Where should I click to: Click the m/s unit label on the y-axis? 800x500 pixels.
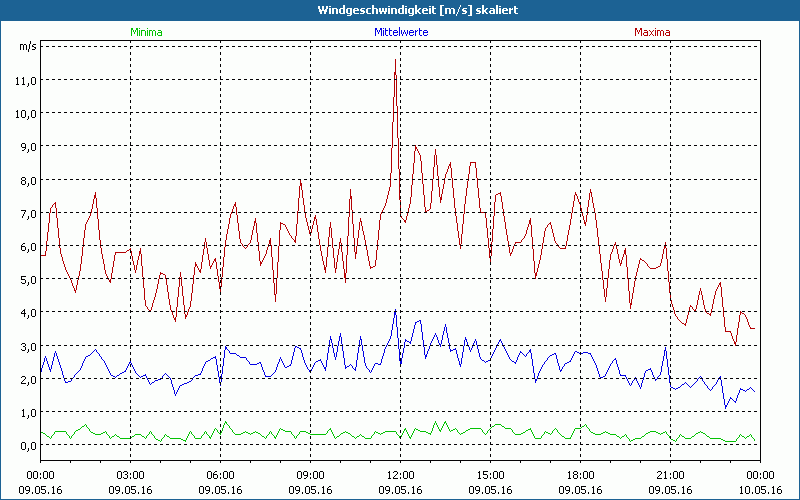point(28,46)
